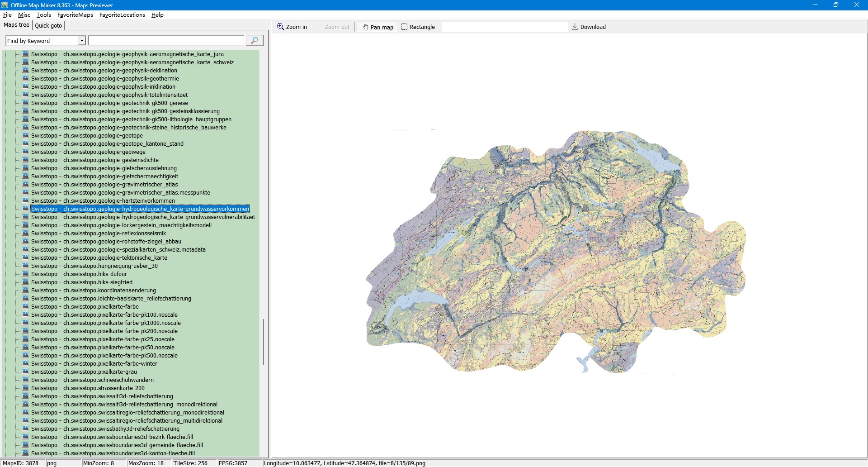Viewport: 868px width, 467px height.
Task: Switch to the Maps tree tab
Action: pyautogui.click(x=16, y=25)
